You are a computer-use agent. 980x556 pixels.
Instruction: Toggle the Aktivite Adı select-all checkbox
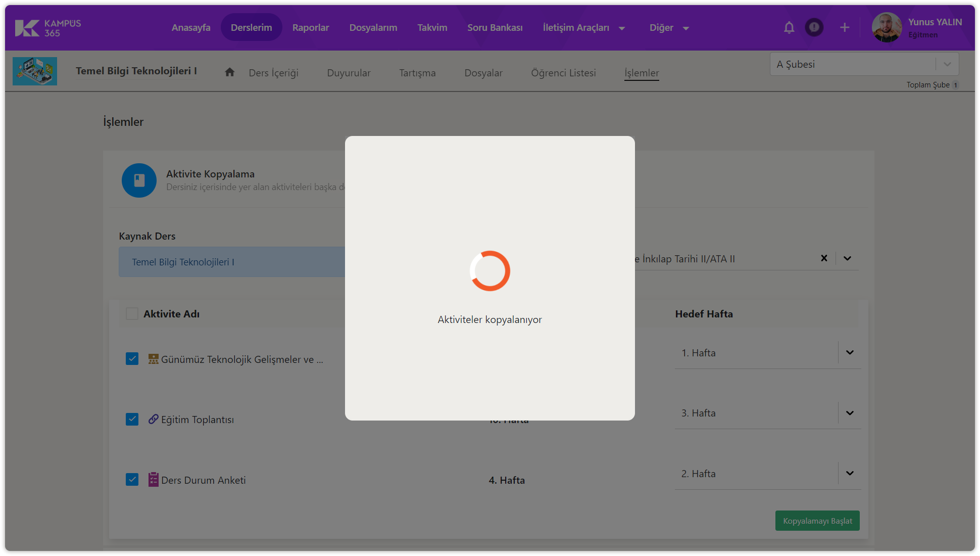click(132, 314)
